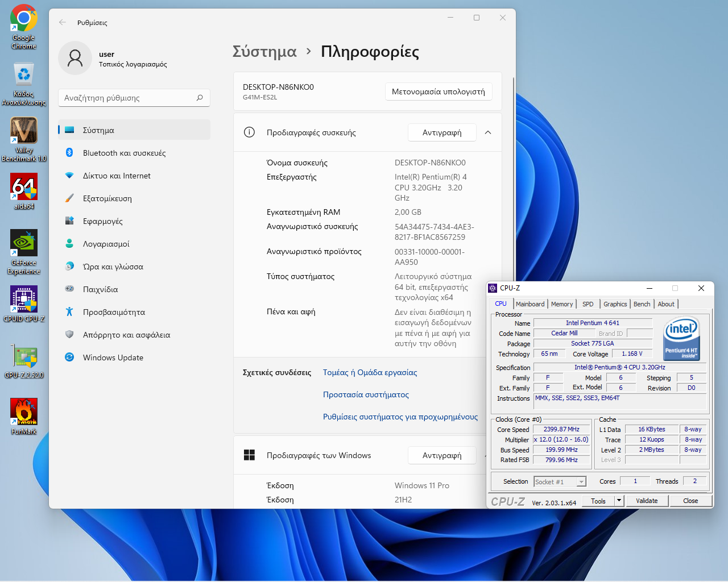Launch FurMark desktop shortcut
Screen dimensions: 728x582
click(x=24, y=416)
